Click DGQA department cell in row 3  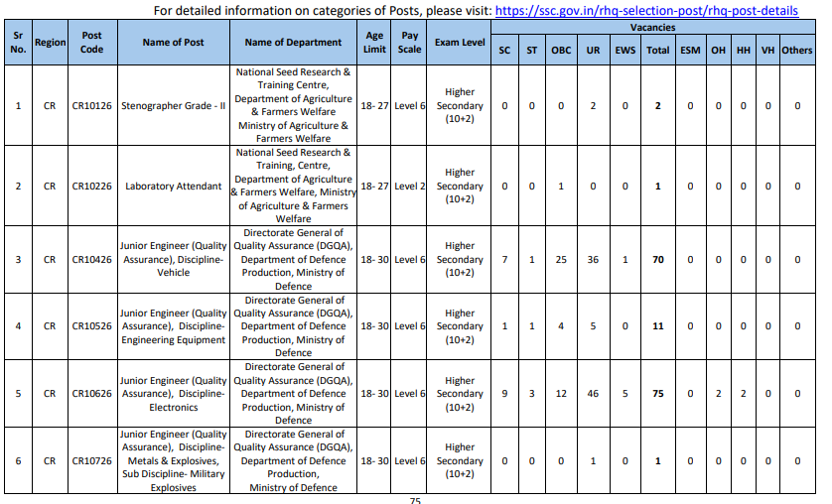[293, 260]
